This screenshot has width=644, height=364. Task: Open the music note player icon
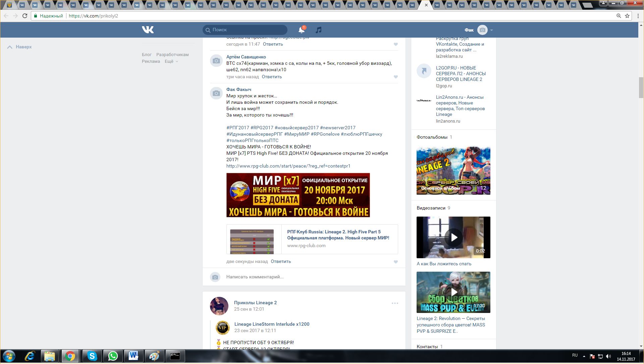point(319,30)
